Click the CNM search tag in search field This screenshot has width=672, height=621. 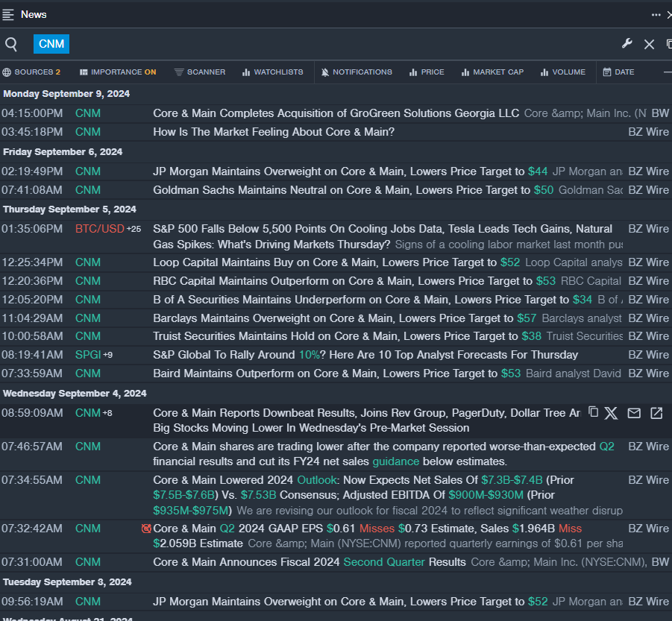point(51,44)
